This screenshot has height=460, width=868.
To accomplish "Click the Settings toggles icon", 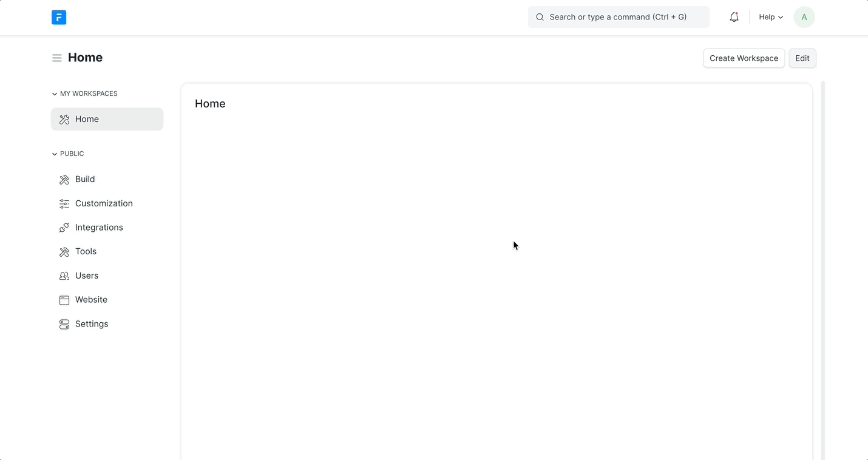I will point(64,324).
